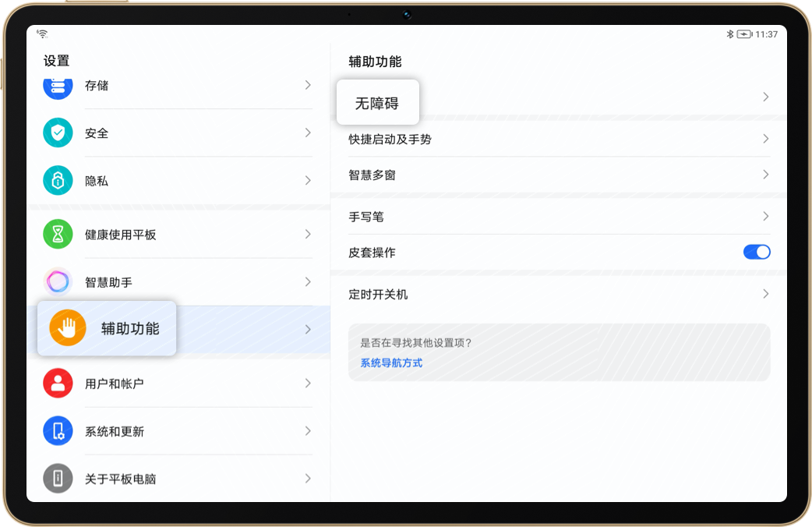
Task: Select the 隐私 label in sidebar
Action: [97, 181]
